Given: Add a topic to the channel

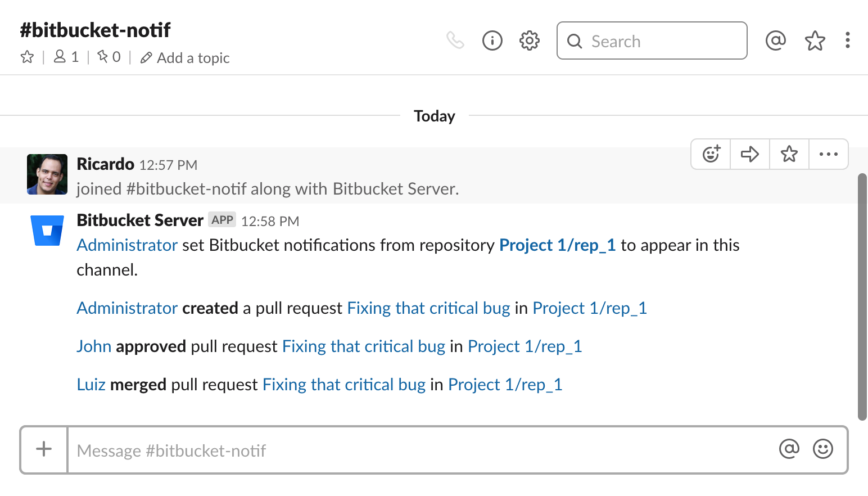Looking at the screenshot, I should coord(185,58).
